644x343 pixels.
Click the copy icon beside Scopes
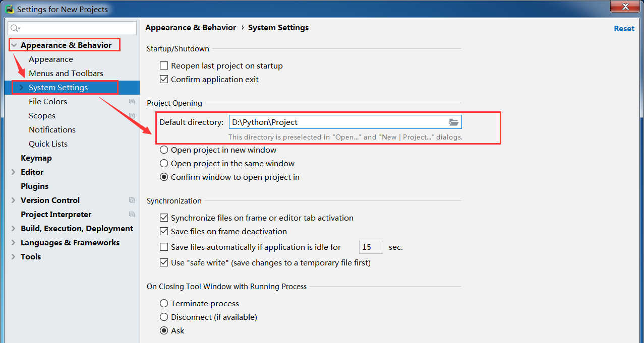[132, 116]
